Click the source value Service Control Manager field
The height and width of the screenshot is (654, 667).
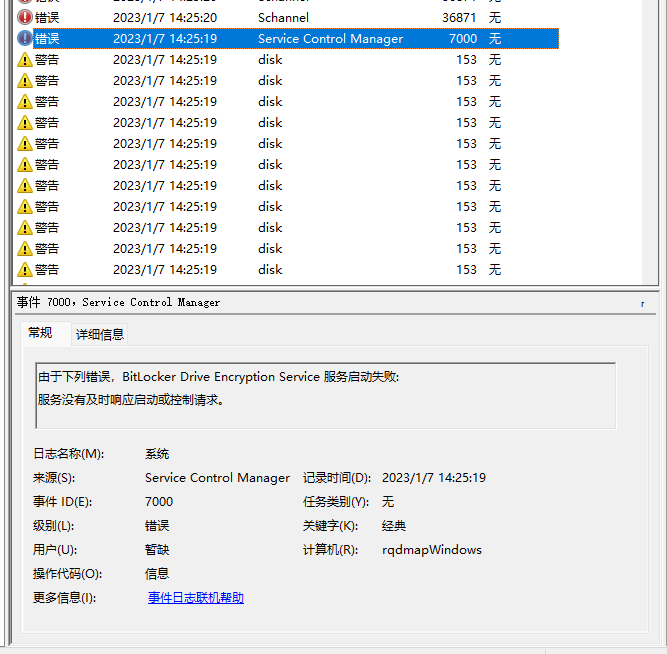(217, 478)
